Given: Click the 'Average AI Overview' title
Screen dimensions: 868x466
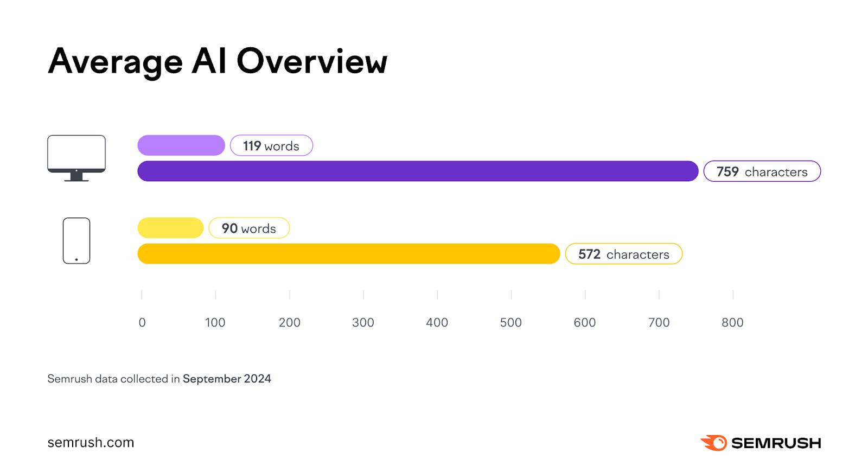Looking at the screenshot, I should coord(218,61).
